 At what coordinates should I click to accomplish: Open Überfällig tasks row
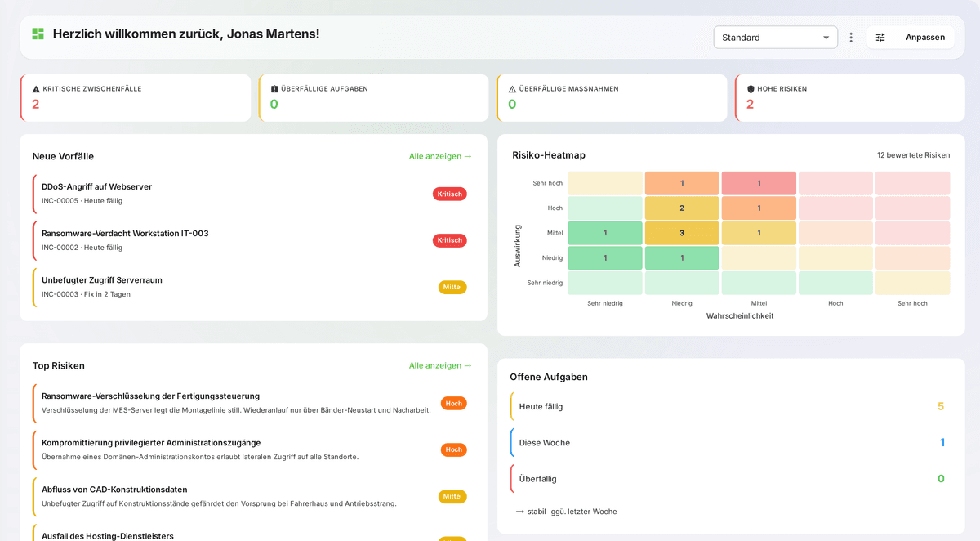(x=731, y=478)
